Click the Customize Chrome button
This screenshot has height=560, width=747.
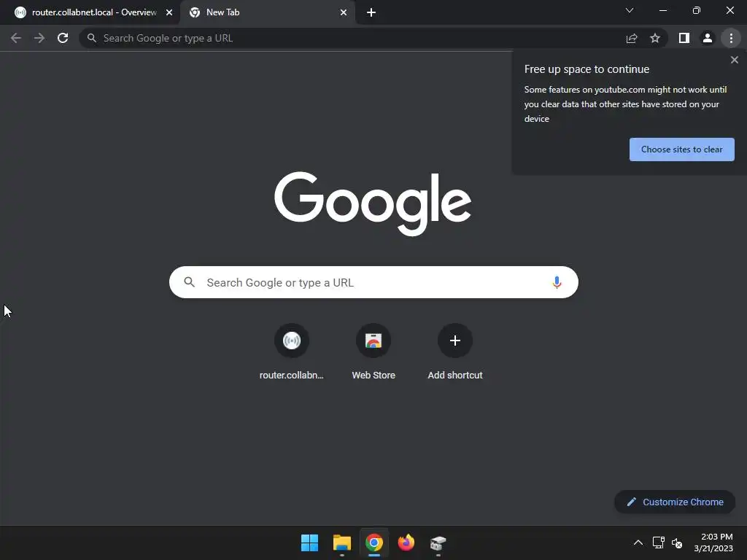pyautogui.click(x=675, y=502)
